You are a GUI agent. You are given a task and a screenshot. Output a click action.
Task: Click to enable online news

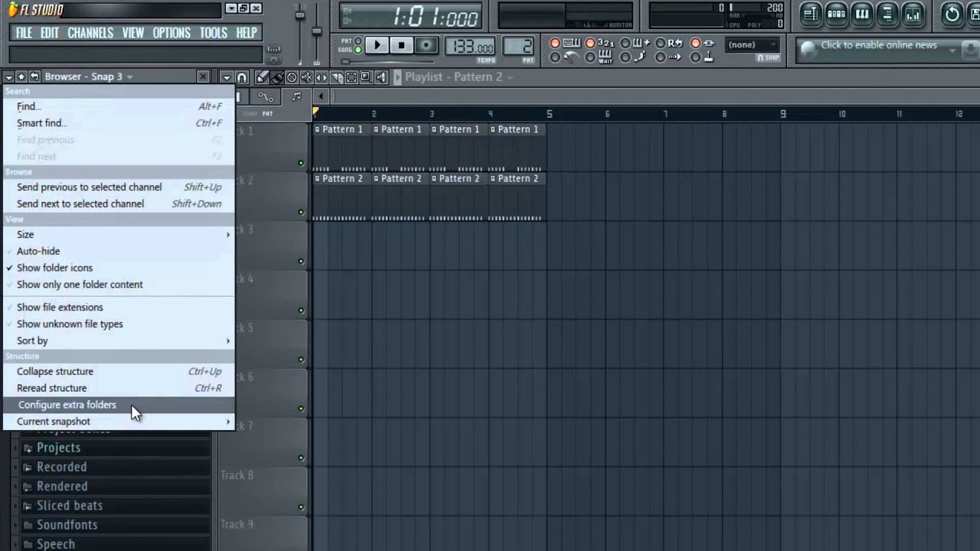coord(879,45)
